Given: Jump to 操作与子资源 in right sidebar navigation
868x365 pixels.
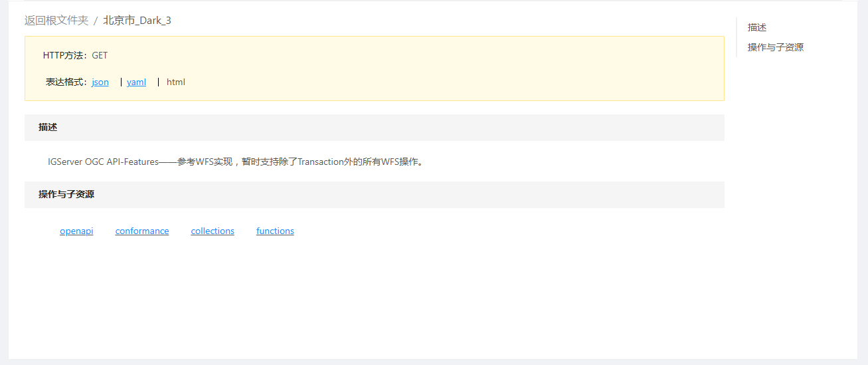Looking at the screenshot, I should click(x=776, y=47).
